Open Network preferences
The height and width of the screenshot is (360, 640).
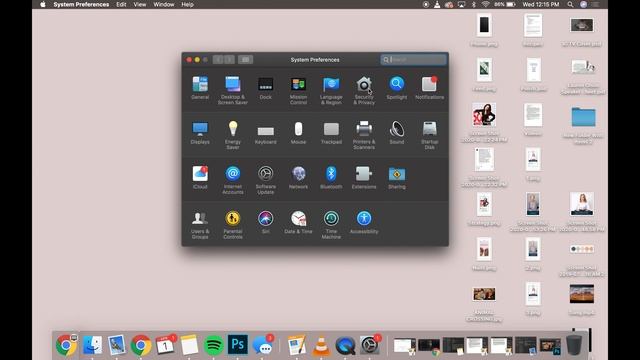tap(298, 177)
